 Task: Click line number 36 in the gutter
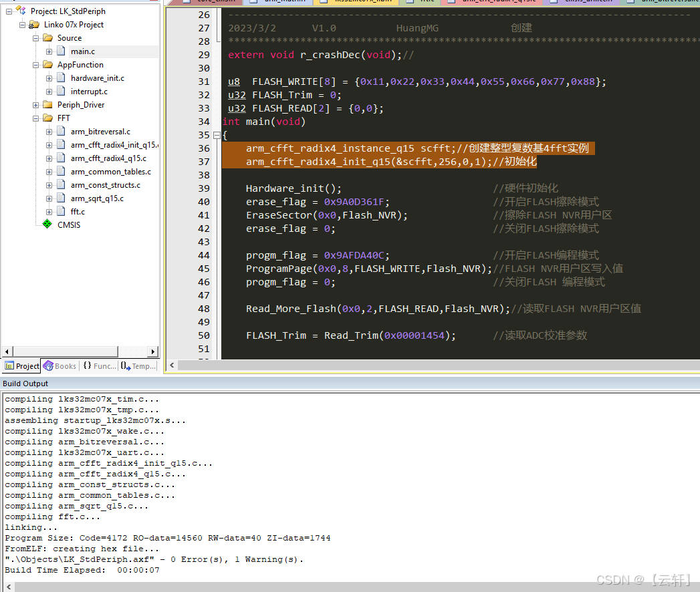[204, 148]
